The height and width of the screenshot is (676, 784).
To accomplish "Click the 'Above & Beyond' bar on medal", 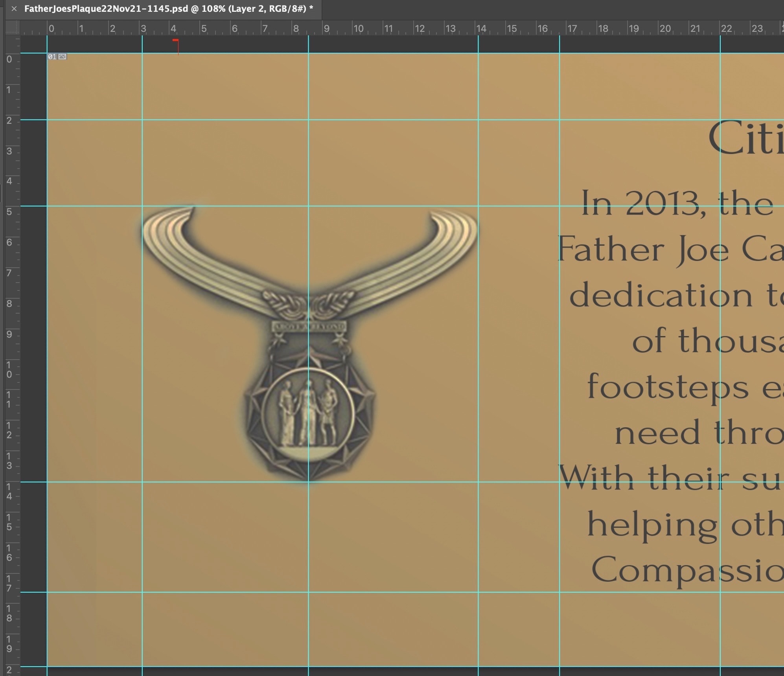I will [x=309, y=327].
